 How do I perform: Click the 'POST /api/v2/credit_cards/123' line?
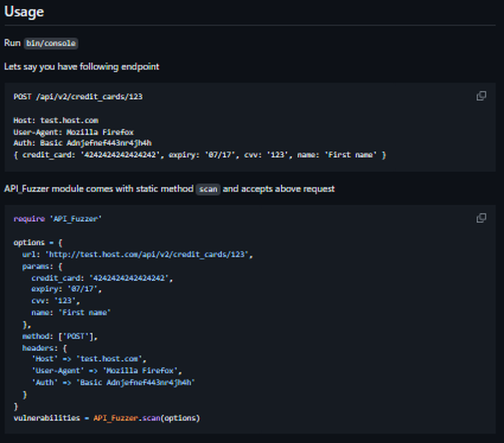[78, 97]
